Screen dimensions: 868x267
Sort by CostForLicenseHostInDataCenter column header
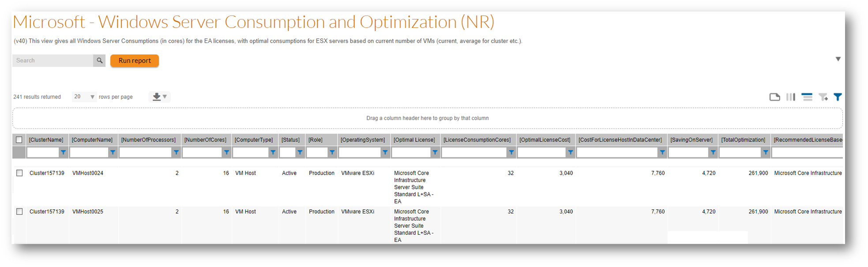[x=621, y=140]
